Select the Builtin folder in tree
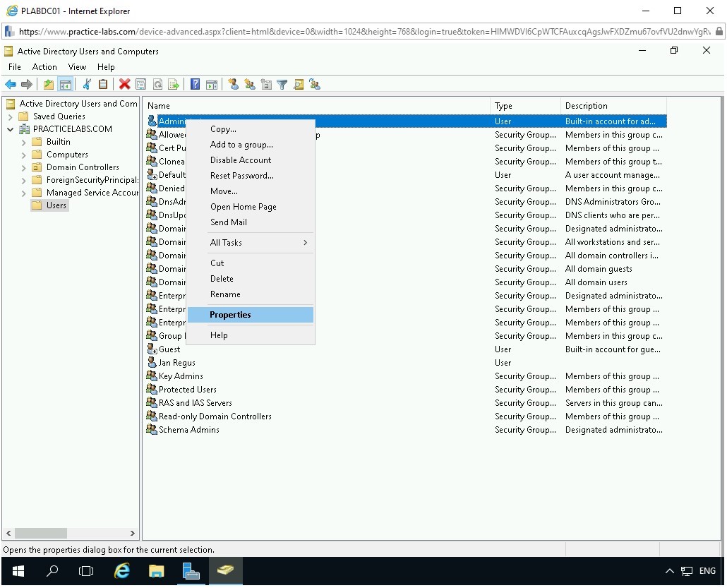 [52, 142]
